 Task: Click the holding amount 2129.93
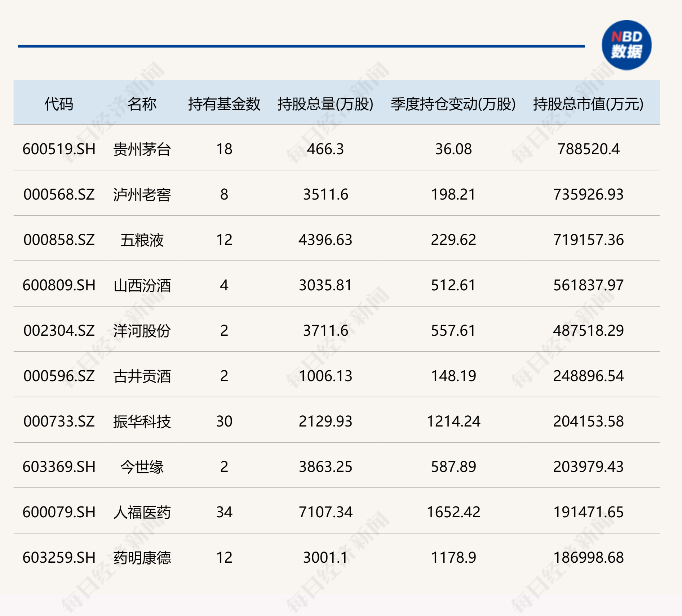click(x=325, y=421)
